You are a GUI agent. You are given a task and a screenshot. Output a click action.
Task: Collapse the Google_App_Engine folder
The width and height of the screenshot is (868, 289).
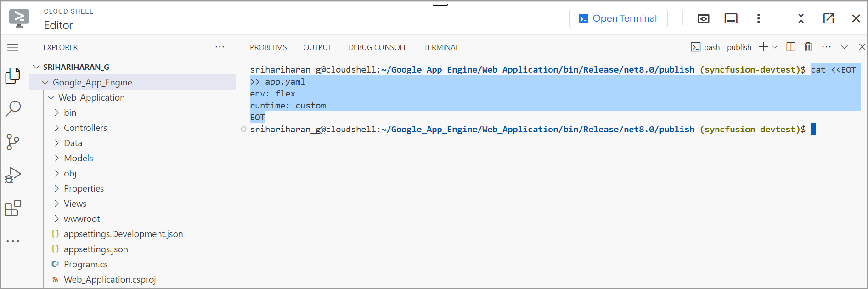pyautogui.click(x=45, y=82)
